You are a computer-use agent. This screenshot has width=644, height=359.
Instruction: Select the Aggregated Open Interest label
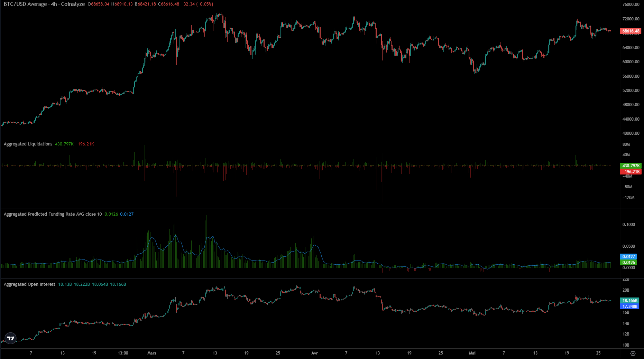(29, 284)
